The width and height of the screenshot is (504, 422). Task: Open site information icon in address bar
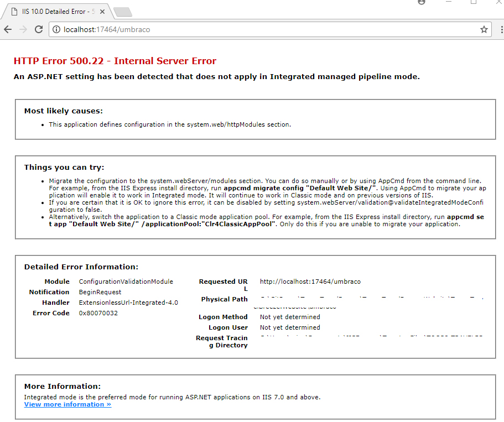click(56, 29)
